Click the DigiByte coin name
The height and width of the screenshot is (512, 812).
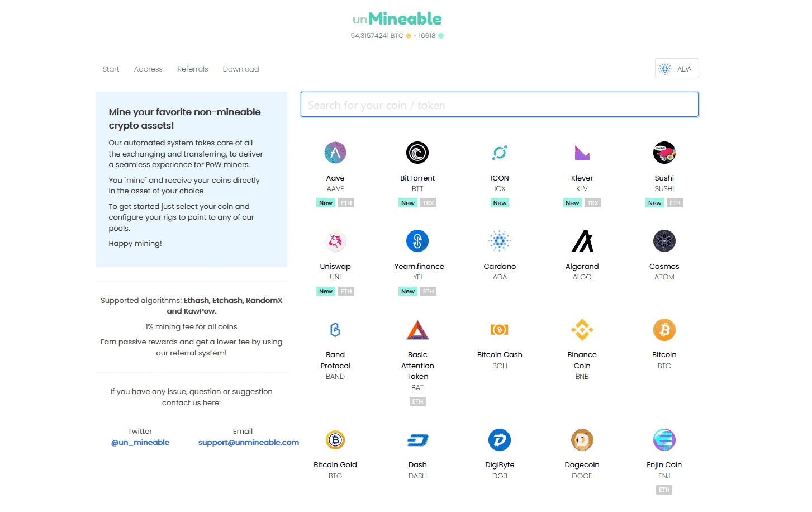tap(500, 464)
